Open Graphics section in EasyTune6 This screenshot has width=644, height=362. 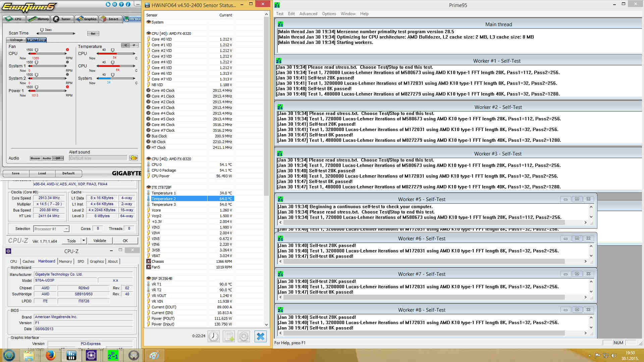coord(87,19)
